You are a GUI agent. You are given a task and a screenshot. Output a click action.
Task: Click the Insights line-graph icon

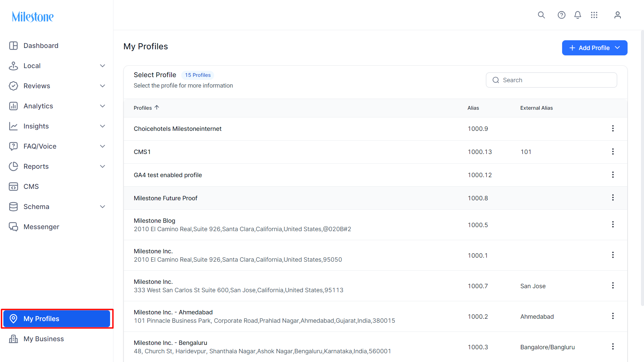13,126
